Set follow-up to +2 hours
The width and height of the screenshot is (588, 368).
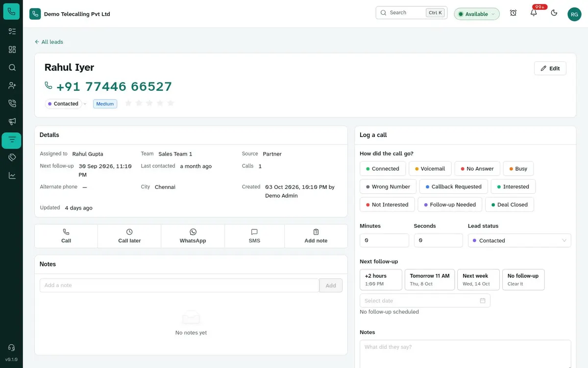(x=381, y=280)
